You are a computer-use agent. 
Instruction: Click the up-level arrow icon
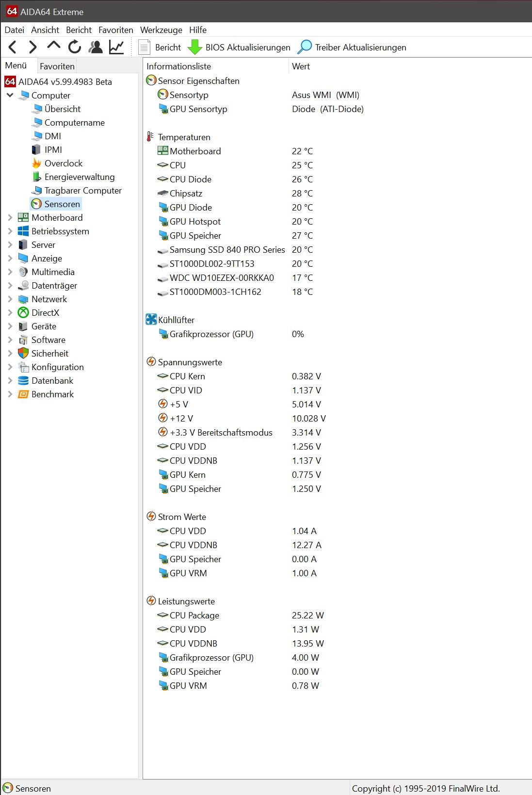click(53, 46)
